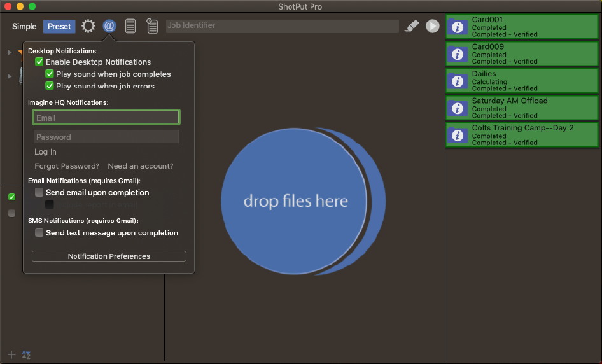Screen dimensions: 602x364
Task: Click the ShotPut Pro window title
Action: pyautogui.click(x=300, y=6)
